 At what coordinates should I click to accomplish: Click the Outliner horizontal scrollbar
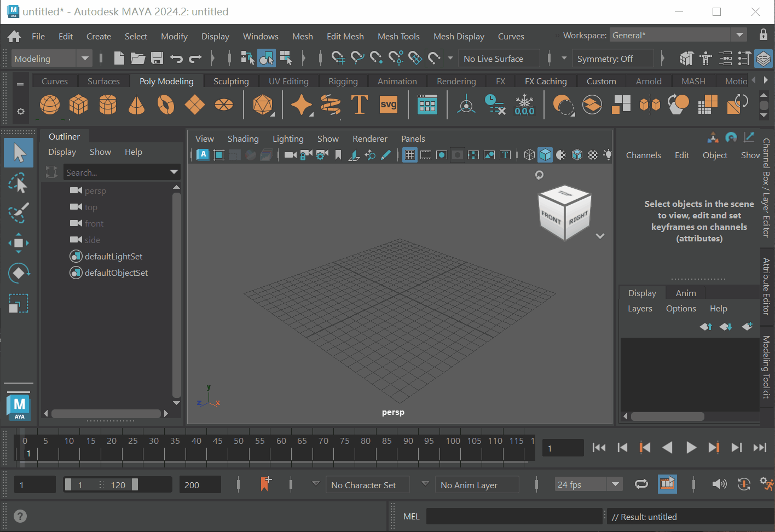pyautogui.click(x=106, y=414)
